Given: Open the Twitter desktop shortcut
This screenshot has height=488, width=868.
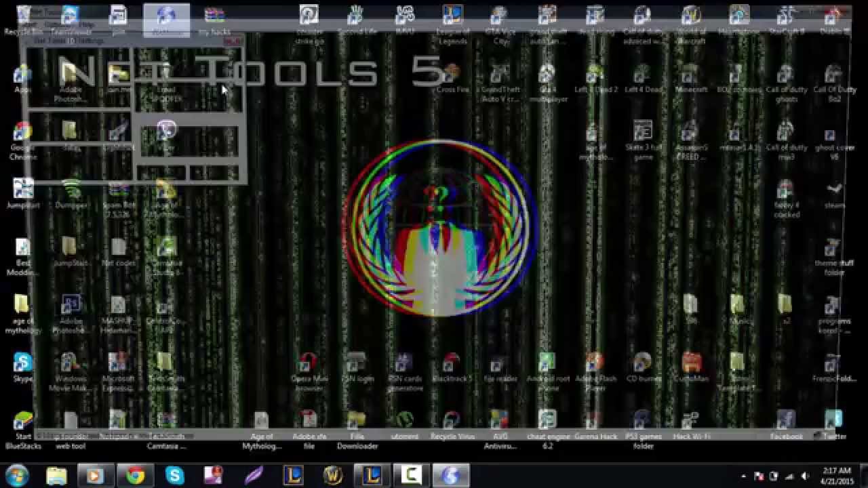Looking at the screenshot, I should (x=835, y=426).
